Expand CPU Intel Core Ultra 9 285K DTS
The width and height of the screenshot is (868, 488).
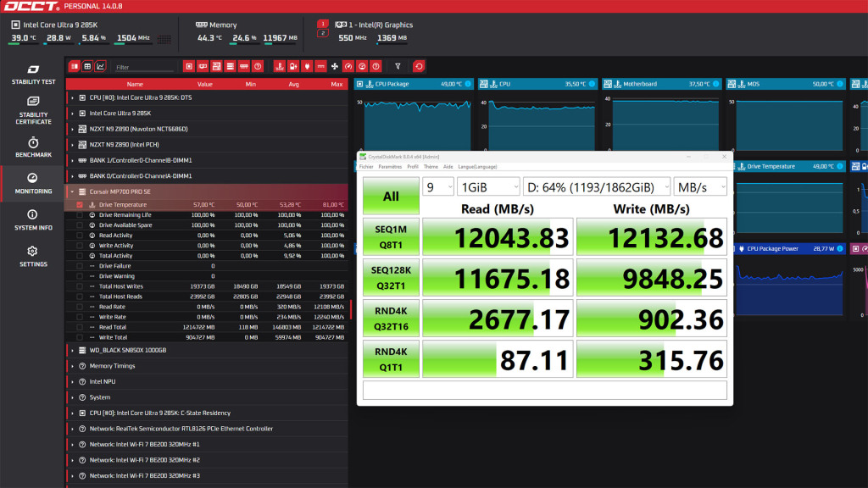point(72,97)
